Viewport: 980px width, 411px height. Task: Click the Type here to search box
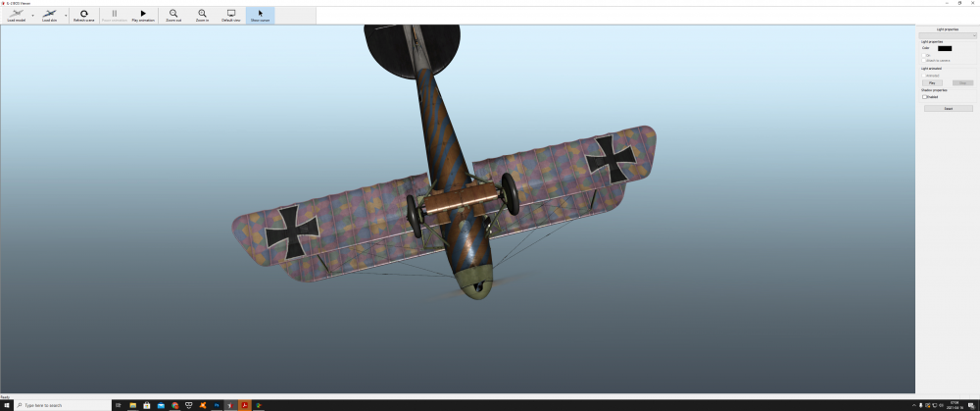63,405
